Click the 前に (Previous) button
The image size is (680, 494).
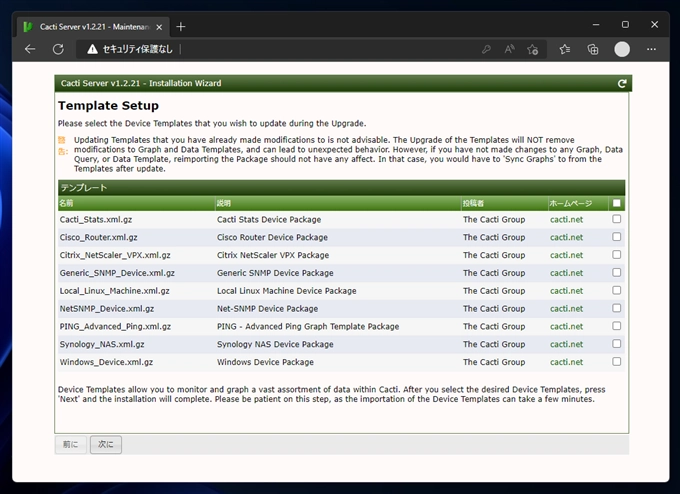tap(71, 445)
